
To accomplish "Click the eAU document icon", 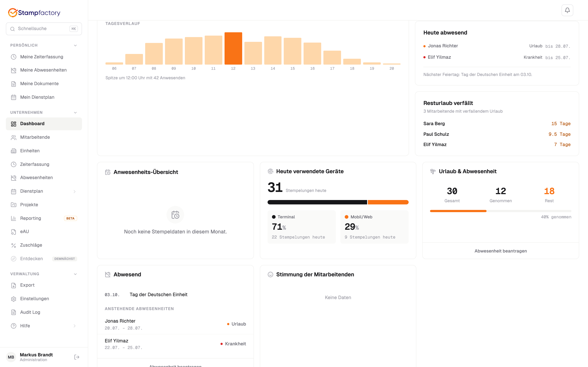I will pos(14,232).
